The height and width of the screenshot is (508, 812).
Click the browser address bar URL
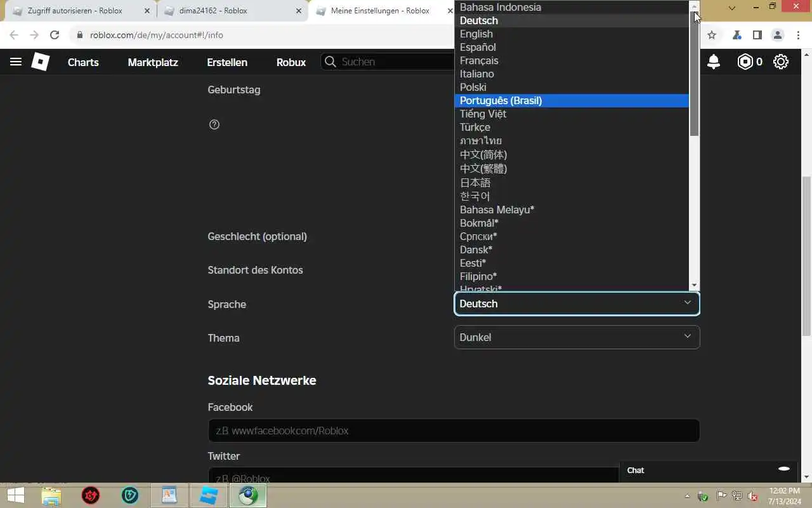[156, 35]
